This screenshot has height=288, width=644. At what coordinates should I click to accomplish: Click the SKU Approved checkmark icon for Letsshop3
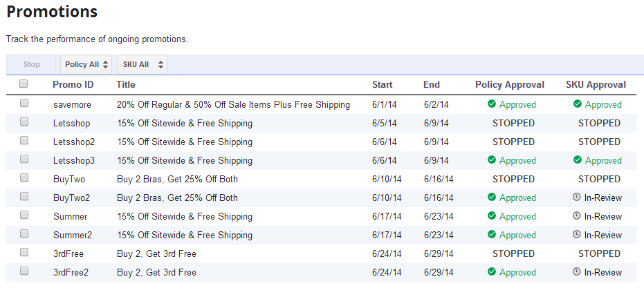point(578,160)
